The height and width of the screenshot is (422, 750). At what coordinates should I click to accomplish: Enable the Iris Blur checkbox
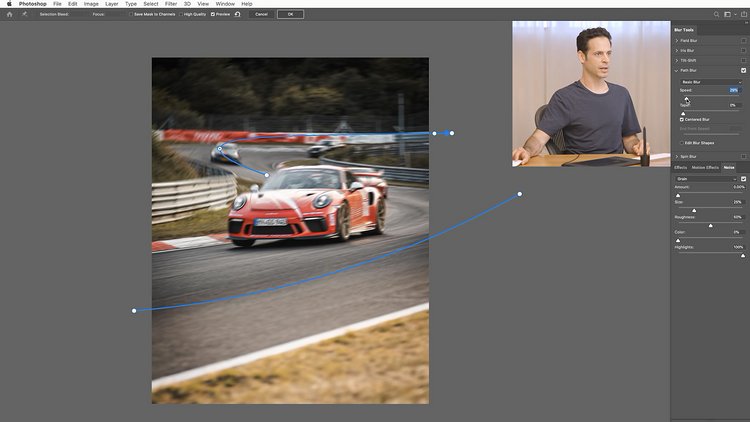tap(743, 50)
